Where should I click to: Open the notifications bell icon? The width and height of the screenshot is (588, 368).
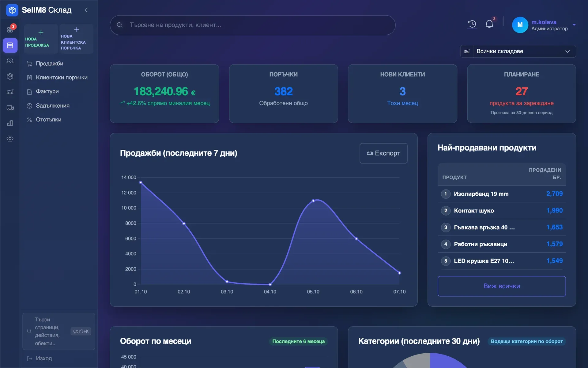tap(489, 24)
